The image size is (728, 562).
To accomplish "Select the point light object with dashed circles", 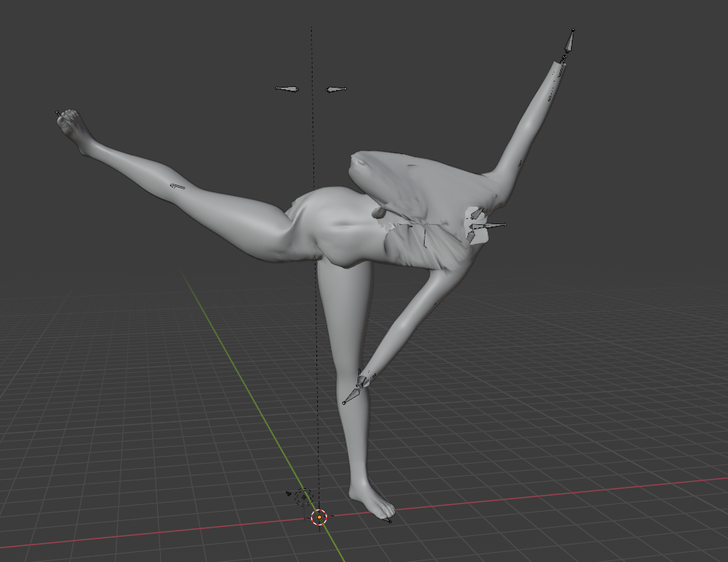I will click(304, 497).
